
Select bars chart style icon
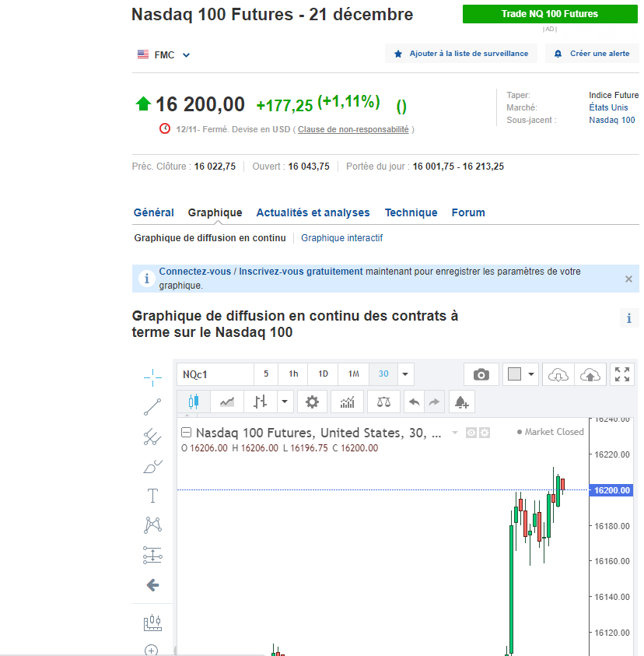260,402
